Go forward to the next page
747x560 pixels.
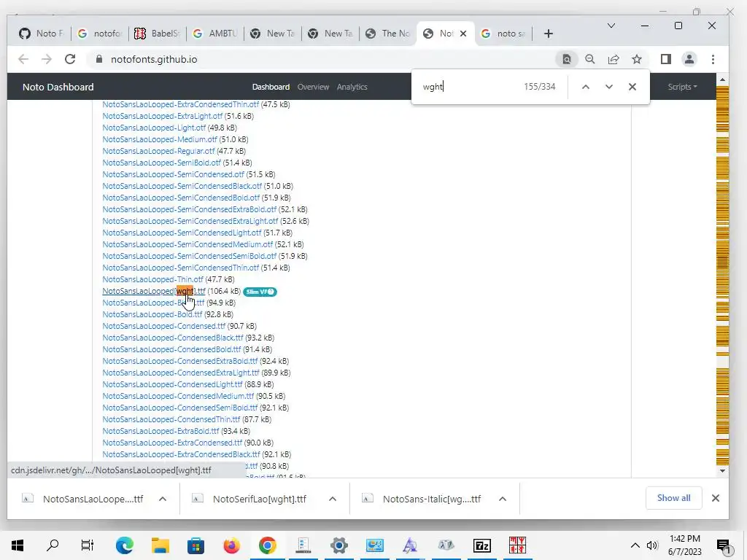click(x=46, y=59)
